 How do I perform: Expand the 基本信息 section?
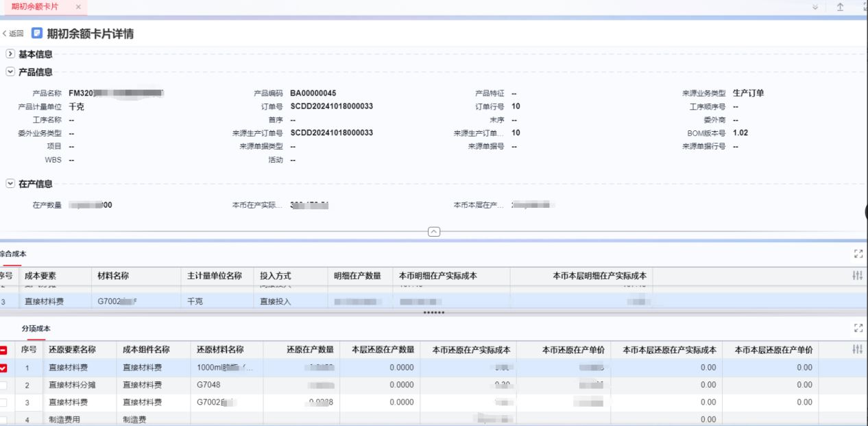pos(10,54)
